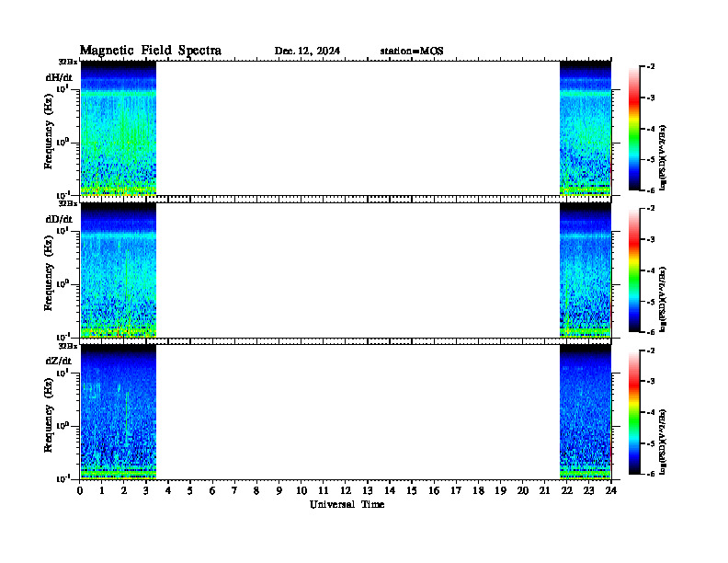Click the early-hours dH/dt spectrogram block
728x563 pixels.
pos(119,128)
